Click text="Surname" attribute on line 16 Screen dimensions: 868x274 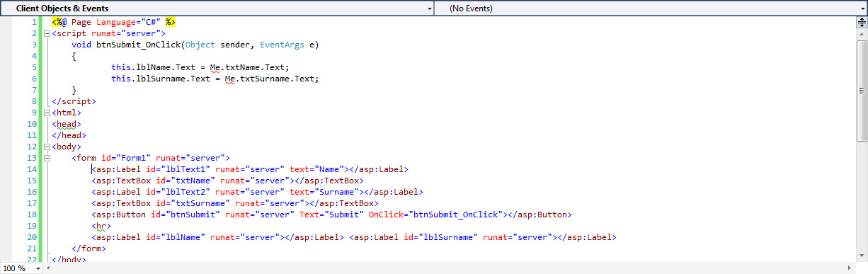tap(324, 192)
